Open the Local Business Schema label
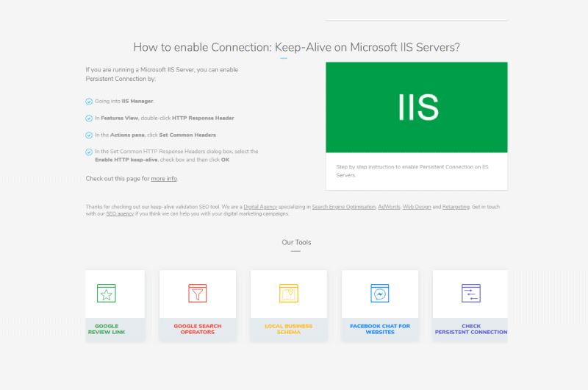The height and width of the screenshot is (390, 588). (289, 329)
